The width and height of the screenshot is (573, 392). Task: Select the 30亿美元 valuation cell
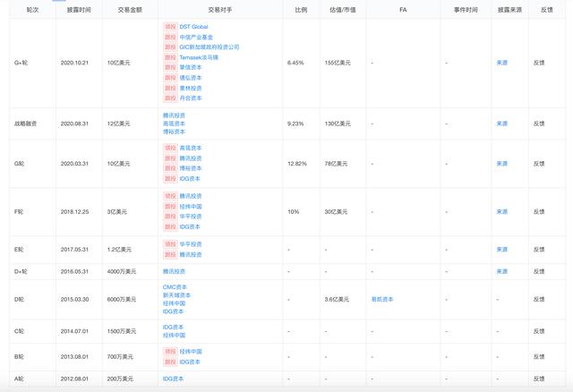pyautogui.click(x=337, y=211)
